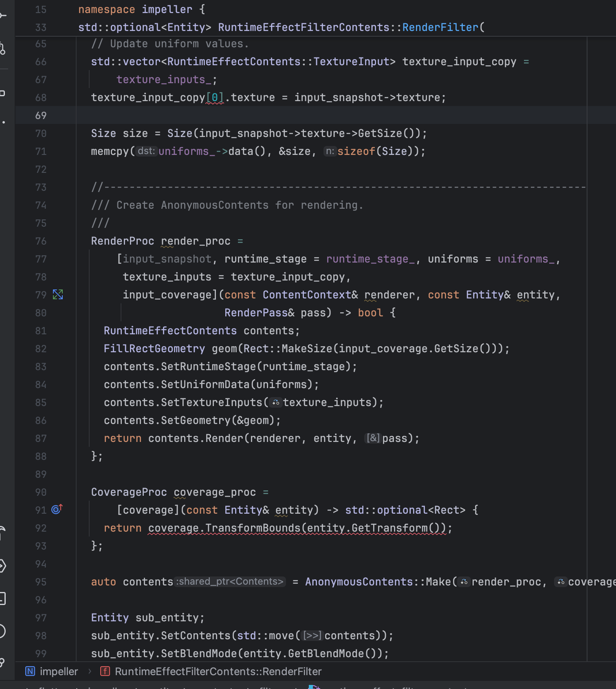Click the [>>] inlay hint on line 98
This screenshot has width=616, height=689.
click(312, 636)
